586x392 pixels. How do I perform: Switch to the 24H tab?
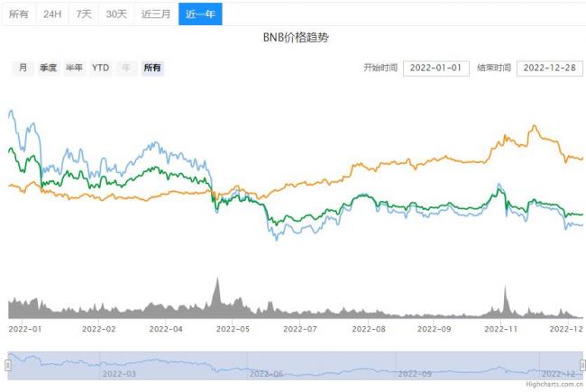[52, 14]
